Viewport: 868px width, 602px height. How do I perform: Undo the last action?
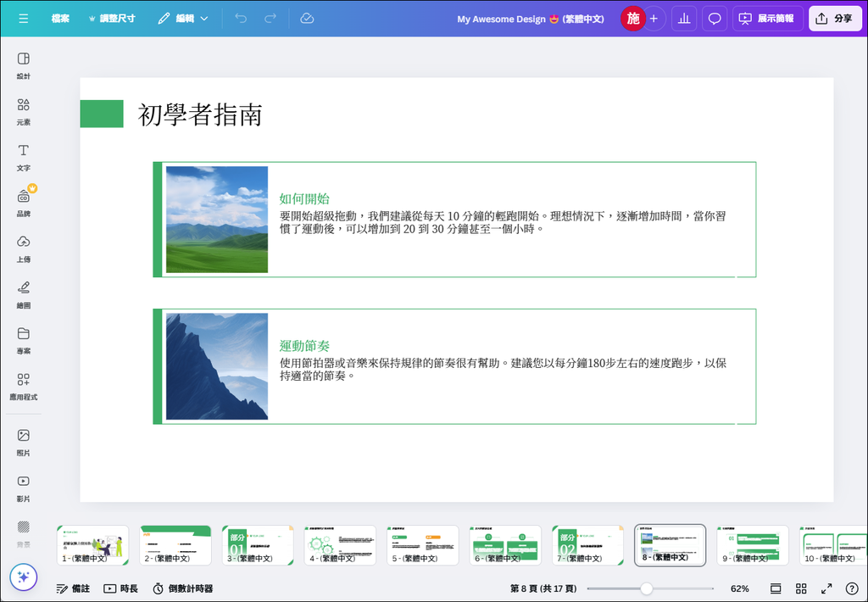coord(241,19)
